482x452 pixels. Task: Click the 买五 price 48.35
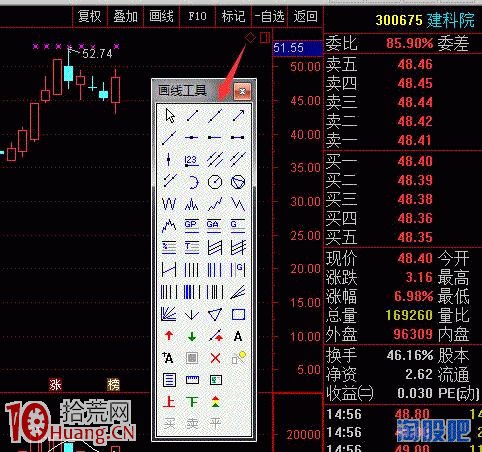point(415,237)
